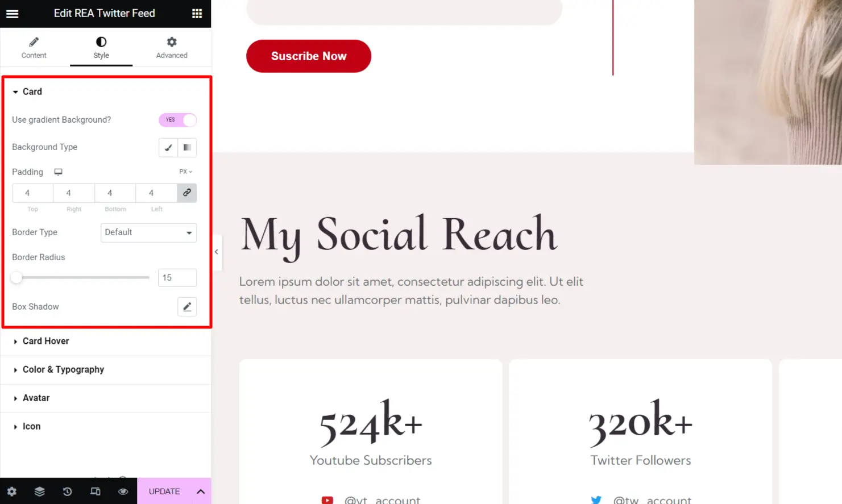
Task: Open Elementor settings gear in footer
Action: 11,491
